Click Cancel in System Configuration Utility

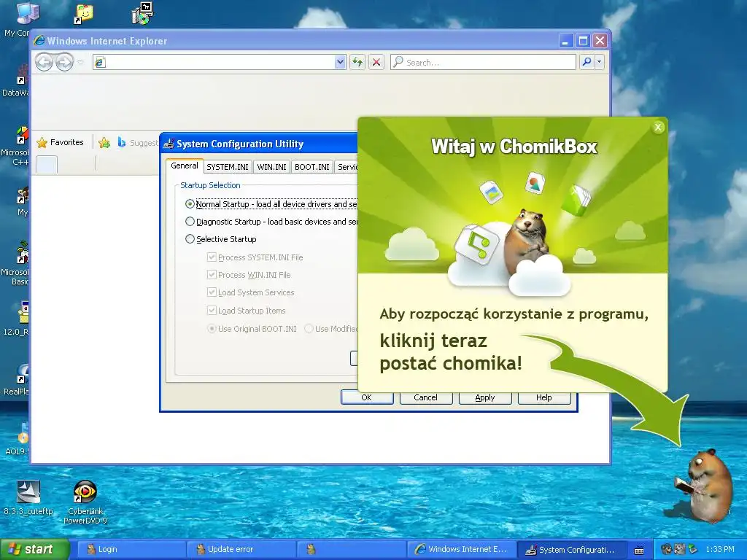pyautogui.click(x=425, y=397)
